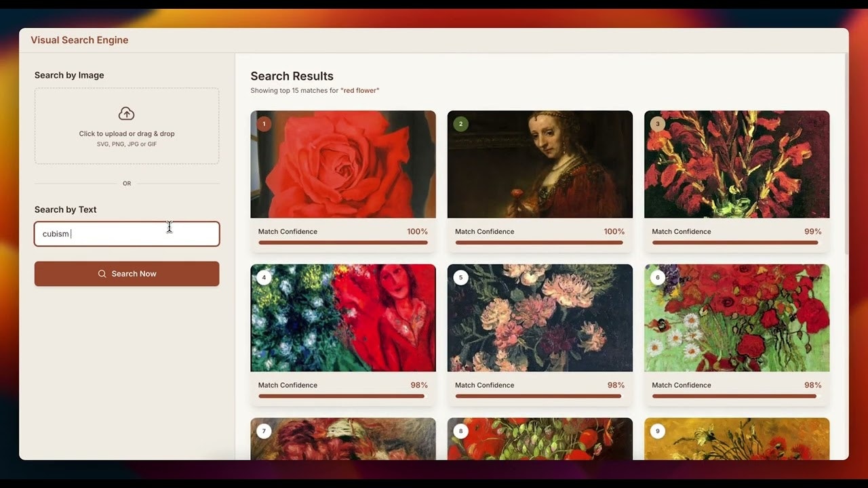Click the rank 3 badge on gladioli painting
The width and height of the screenshot is (868, 488).
pos(657,124)
